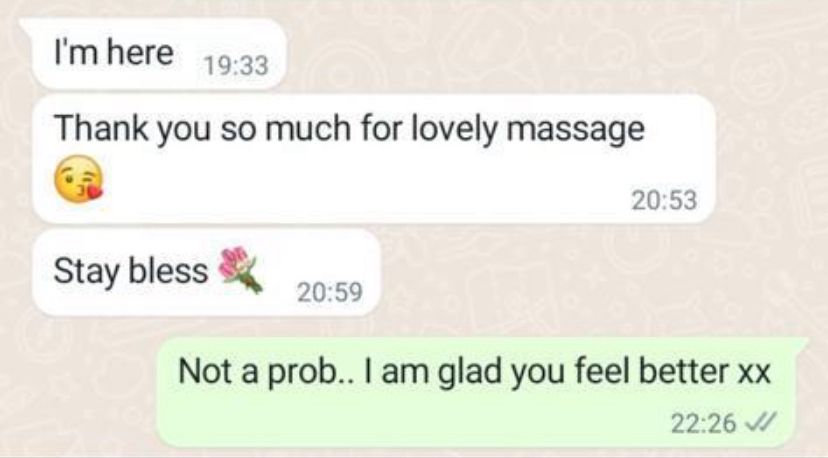Image resolution: width=828 pixels, height=458 pixels.
Task: Click the double check read ticks
Action: pyautogui.click(x=759, y=423)
